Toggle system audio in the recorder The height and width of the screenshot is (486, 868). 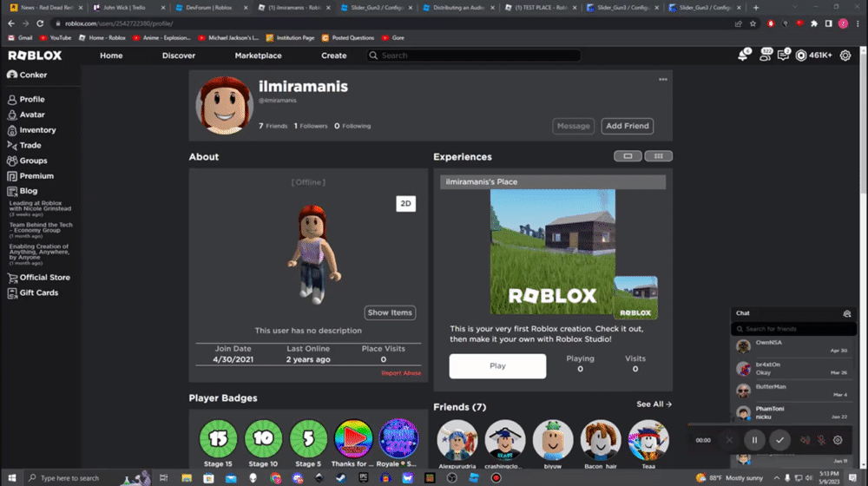[805, 440]
